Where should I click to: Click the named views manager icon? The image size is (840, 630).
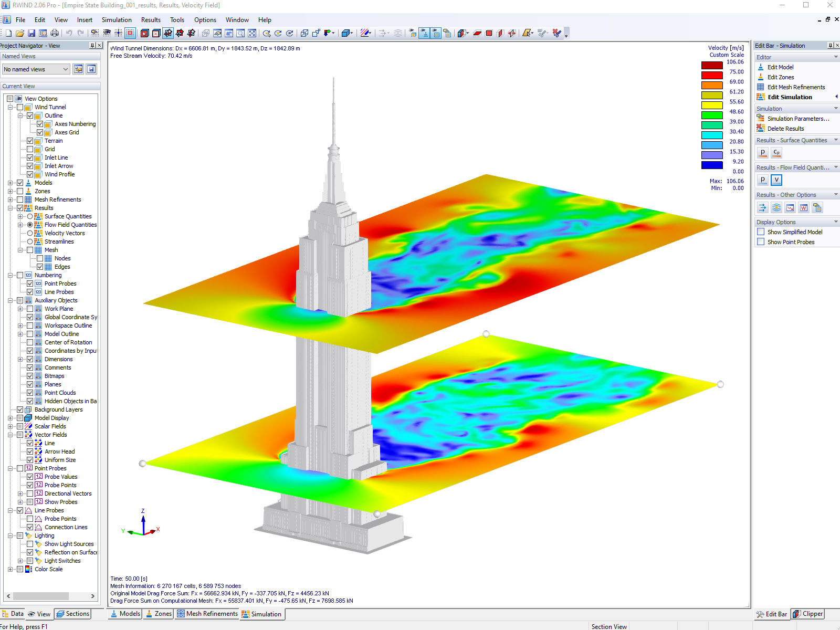pyautogui.click(x=78, y=69)
